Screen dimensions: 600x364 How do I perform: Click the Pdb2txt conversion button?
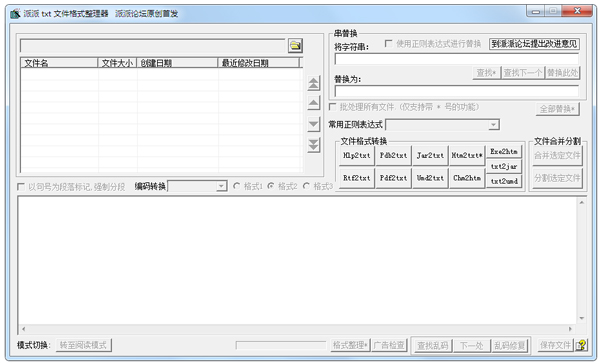click(393, 155)
